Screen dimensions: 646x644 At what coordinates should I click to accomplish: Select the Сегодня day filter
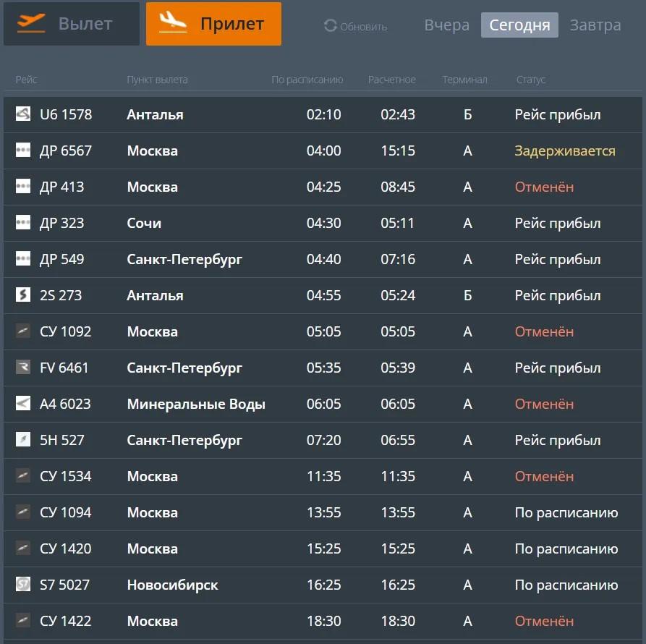click(519, 25)
